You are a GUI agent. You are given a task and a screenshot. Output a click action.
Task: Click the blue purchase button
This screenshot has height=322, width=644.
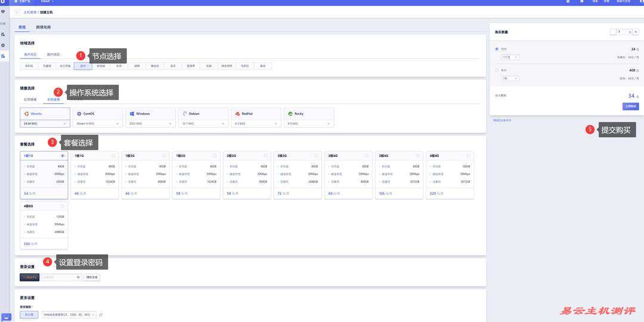click(630, 106)
